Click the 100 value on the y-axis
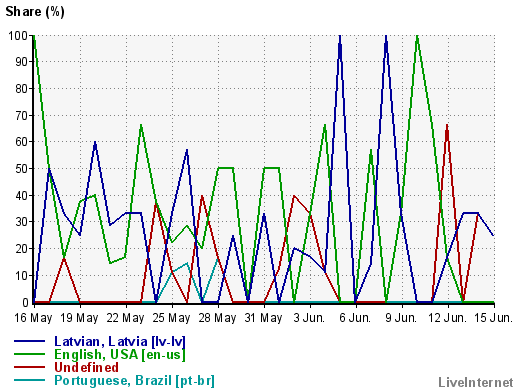Image resolution: width=520 pixels, height=392 pixels. point(18,36)
